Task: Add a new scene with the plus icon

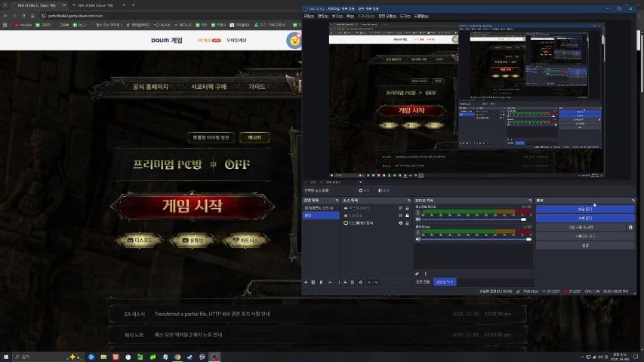Action: [306, 282]
